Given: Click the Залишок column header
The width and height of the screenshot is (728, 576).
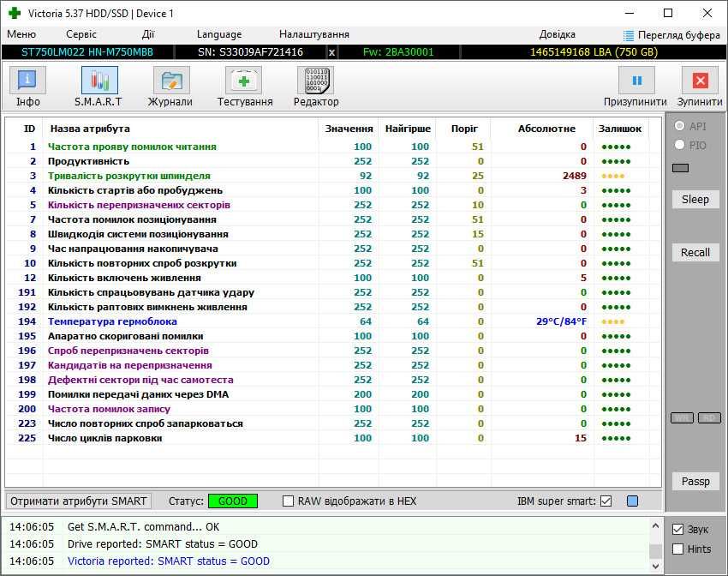Looking at the screenshot, I should [x=620, y=129].
